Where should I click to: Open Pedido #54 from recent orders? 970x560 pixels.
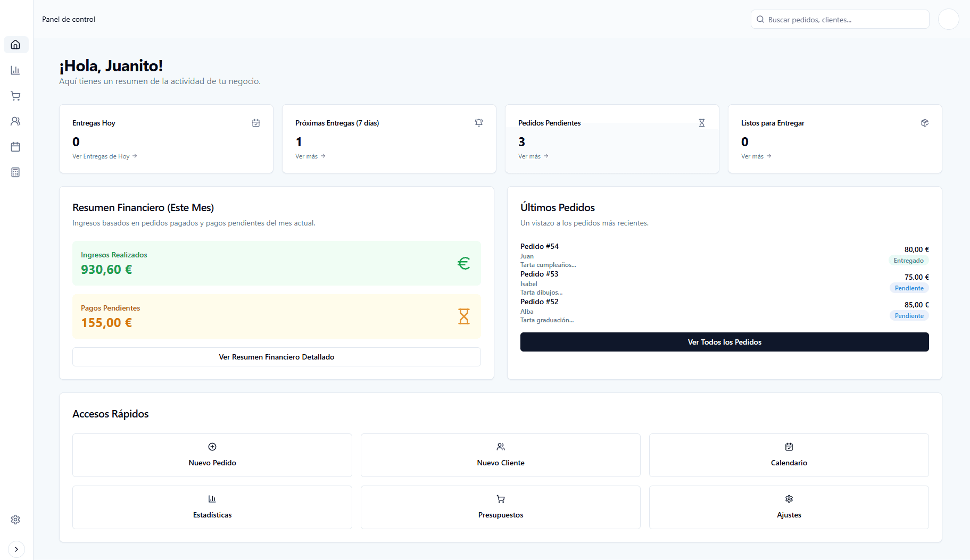(x=540, y=247)
